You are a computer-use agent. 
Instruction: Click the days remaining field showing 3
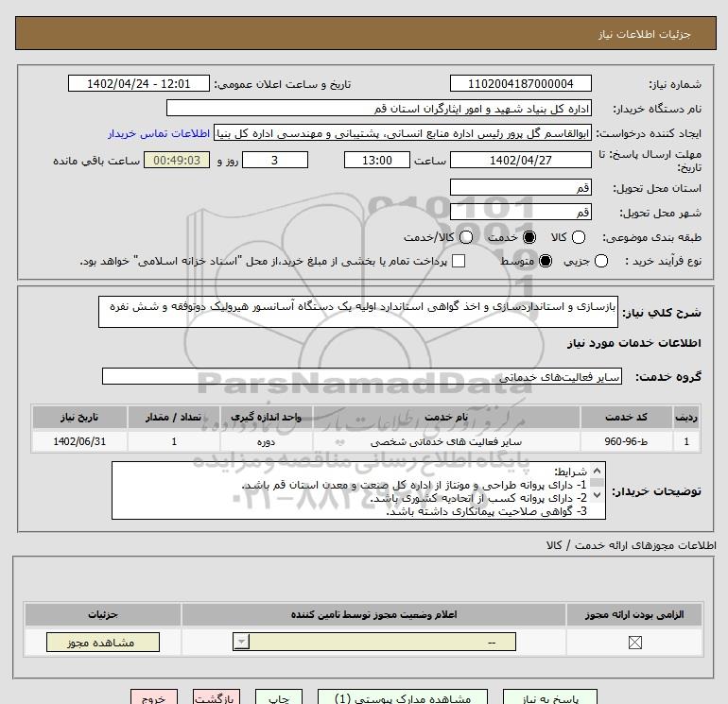click(x=275, y=160)
